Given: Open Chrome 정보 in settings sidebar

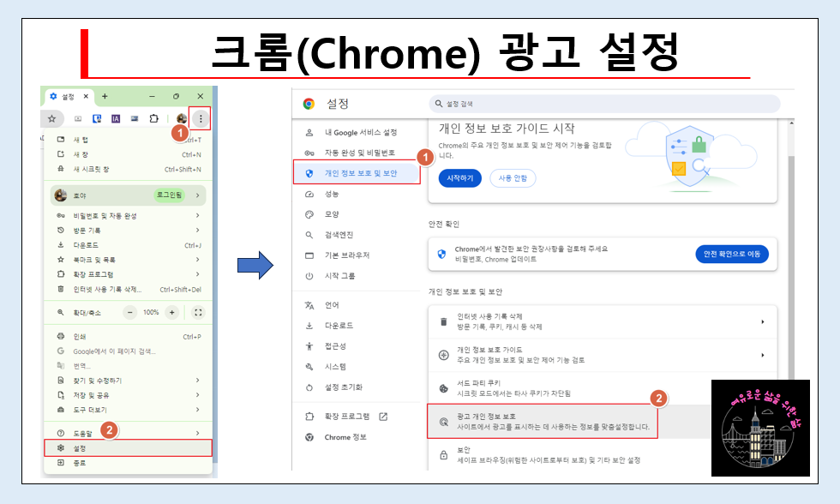Looking at the screenshot, I should click(x=356, y=437).
